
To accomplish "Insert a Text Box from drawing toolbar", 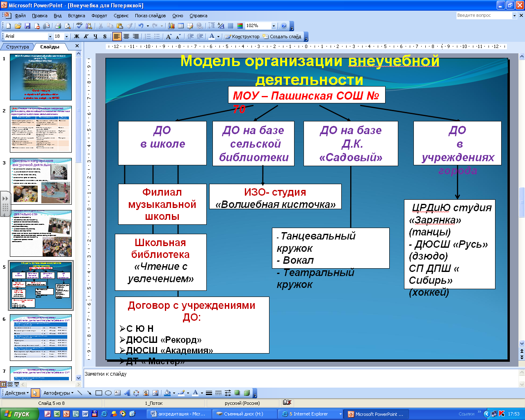I will coord(117,393).
